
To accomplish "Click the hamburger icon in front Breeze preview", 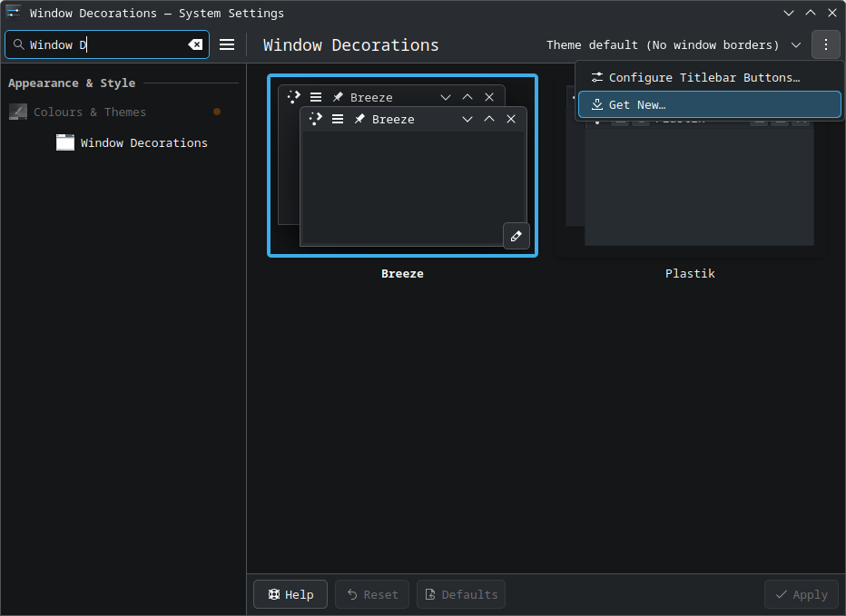I will tap(338, 119).
